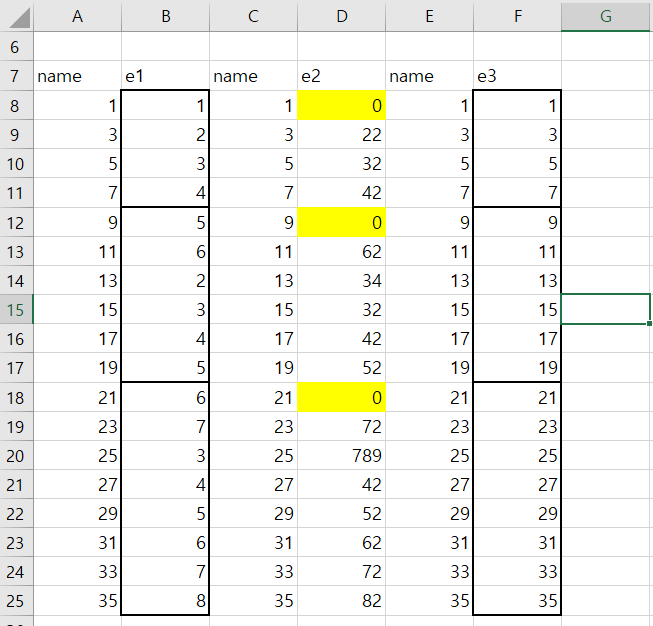Image resolution: width=653 pixels, height=626 pixels.
Task: Select row 7 header
Action: point(17,76)
